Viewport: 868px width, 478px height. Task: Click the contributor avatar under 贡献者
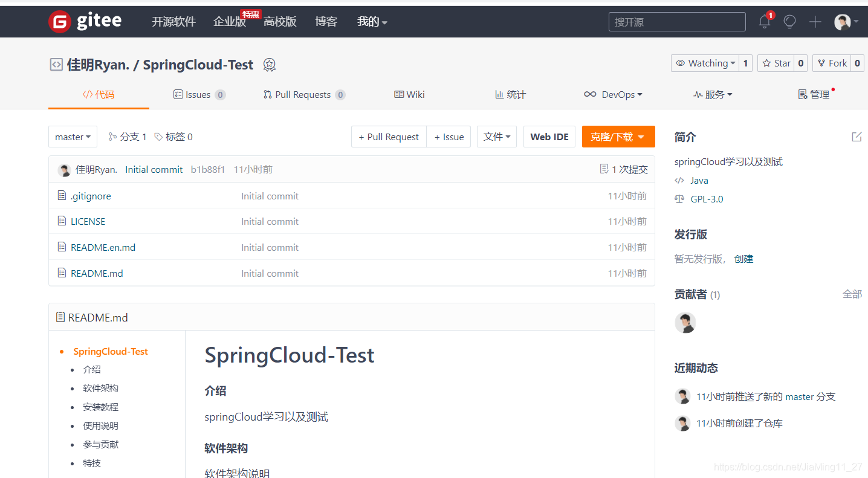click(685, 323)
